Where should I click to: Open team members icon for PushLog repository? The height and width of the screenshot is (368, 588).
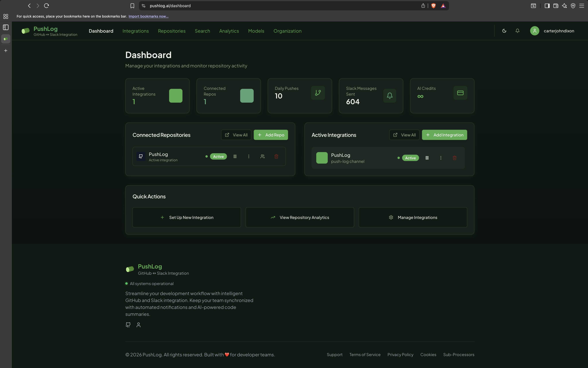point(262,157)
